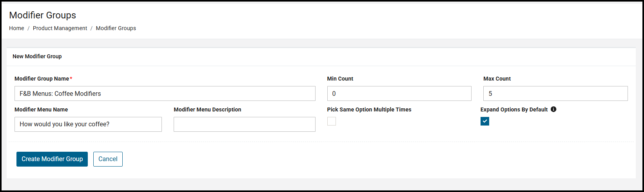Viewport: 644px width, 192px height.
Task: Select the Modifier Menu Name input
Action: (x=88, y=124)
